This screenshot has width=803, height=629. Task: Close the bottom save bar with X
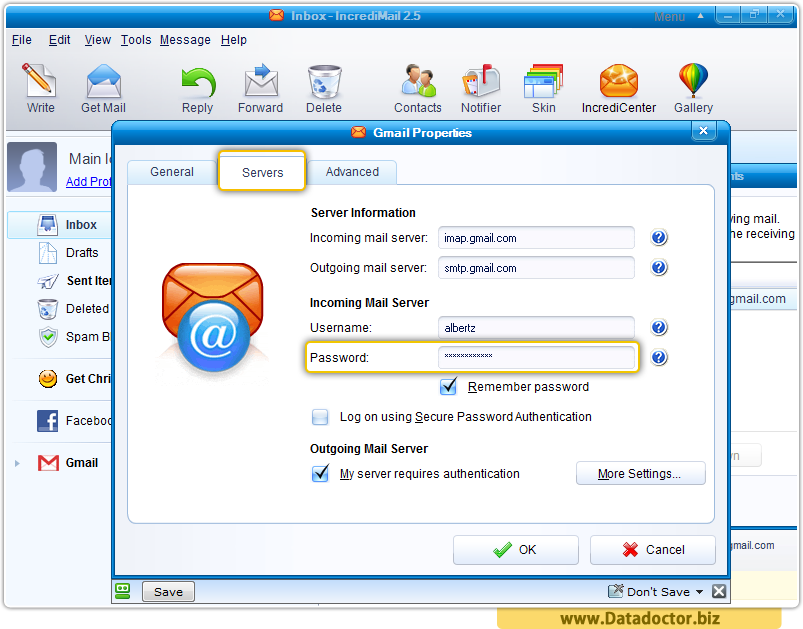click(x=719, y=592)
